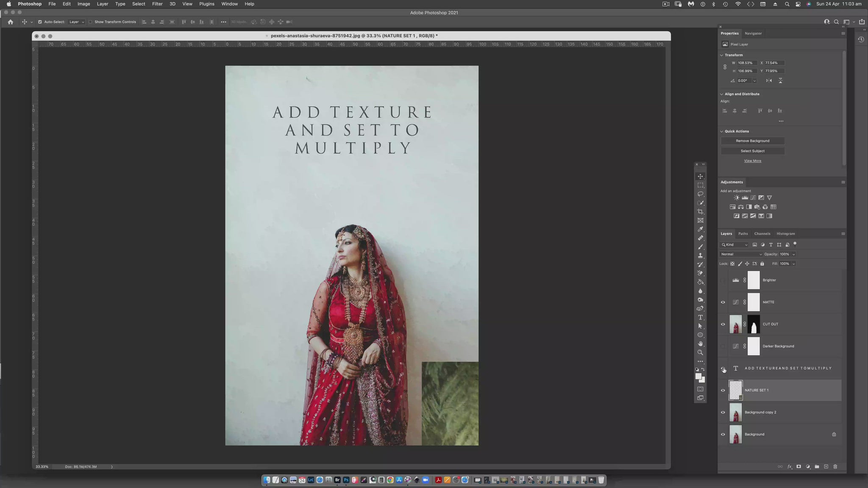This screenshot has width=868, height=488.
Task: Click the foreground color swatch
Action: 698,376
